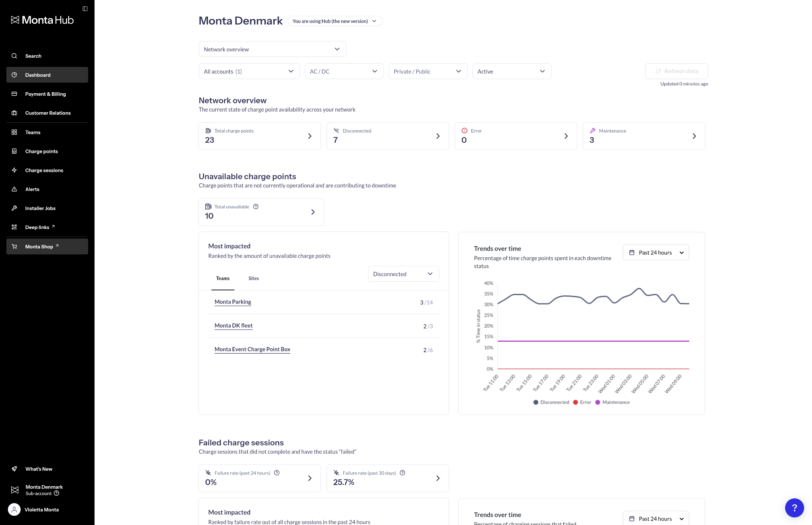812x525 pixels.
Task: Open Alerts via its triangle icon
Action: (14, 189)
